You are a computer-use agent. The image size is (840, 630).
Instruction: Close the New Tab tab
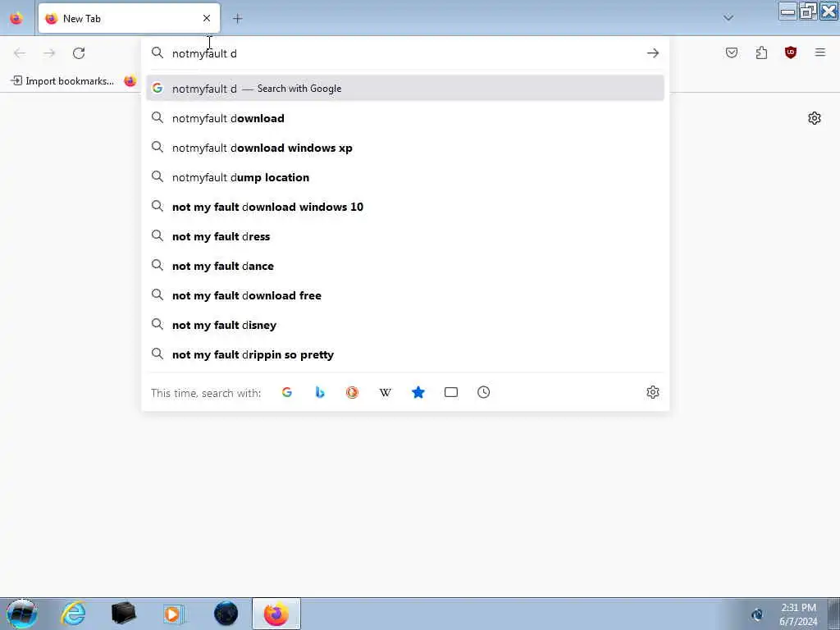[207, 18]
